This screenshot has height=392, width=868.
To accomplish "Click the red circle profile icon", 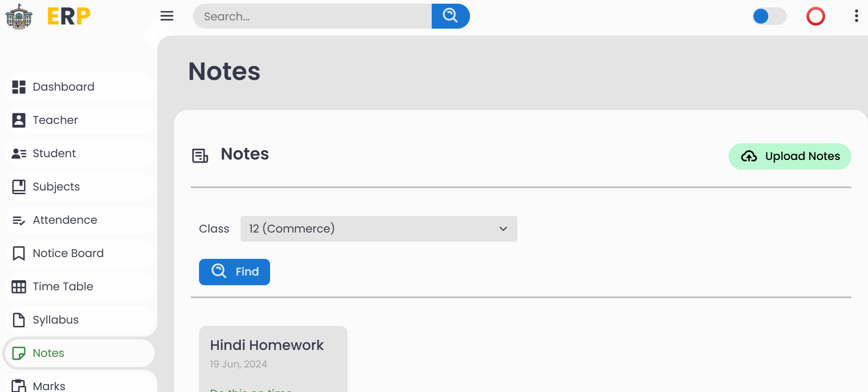I will pos(815,17).
